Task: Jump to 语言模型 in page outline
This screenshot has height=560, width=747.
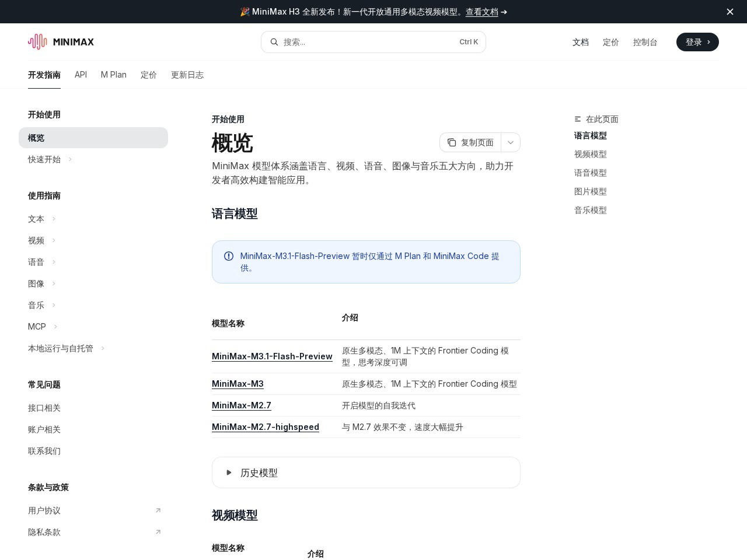Action: [x=591, y=135]
